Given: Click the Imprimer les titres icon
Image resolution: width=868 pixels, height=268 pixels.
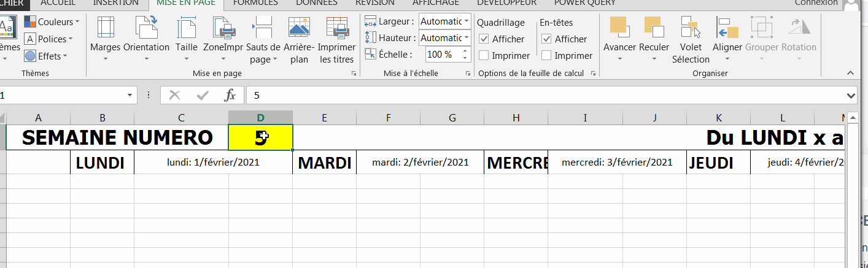Looking at the screenshot, I should click(338, 28).
